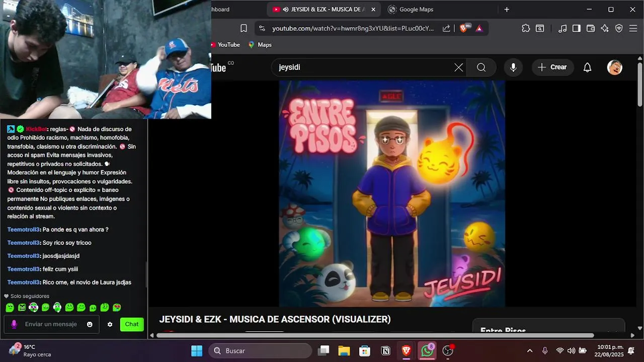Switch to the Google Maps tab

[416, 9]
